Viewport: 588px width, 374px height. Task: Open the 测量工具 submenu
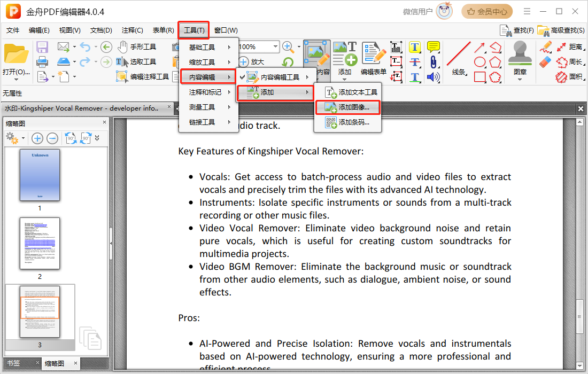click(x=208, y=107)
